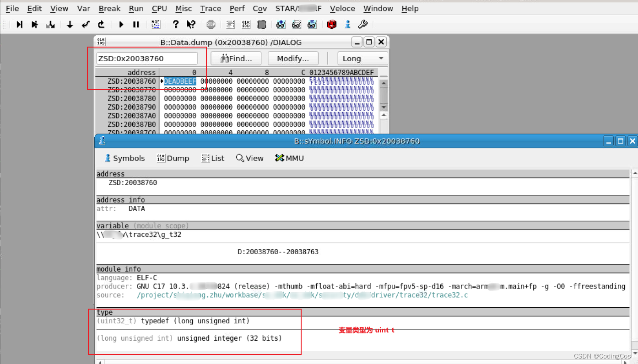Click List button in sYmbol.INFO toolbar

coord(213,158)
